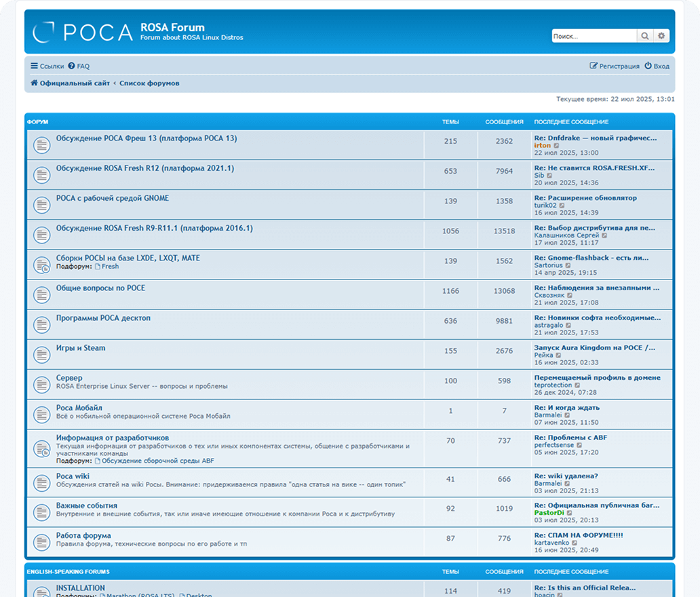700x597 pixels.
Task: Click the search magnifier icon button
Action: 645,36
